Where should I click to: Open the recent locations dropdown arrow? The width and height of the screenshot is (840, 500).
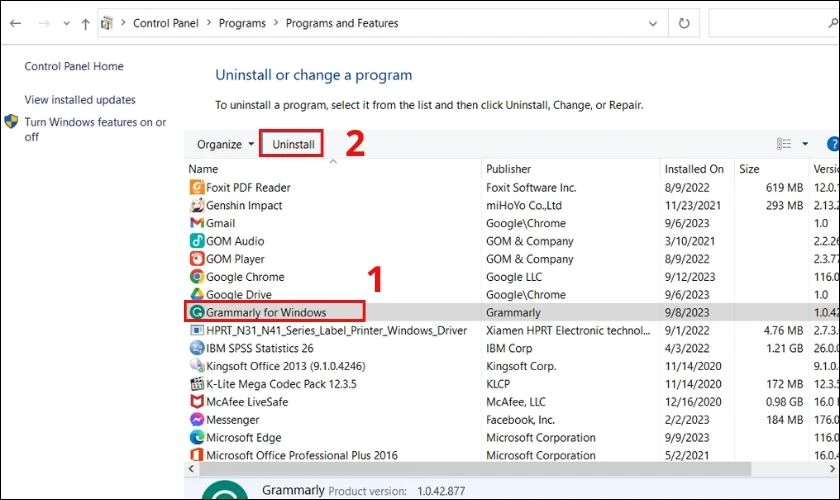[x=66, y=24]
